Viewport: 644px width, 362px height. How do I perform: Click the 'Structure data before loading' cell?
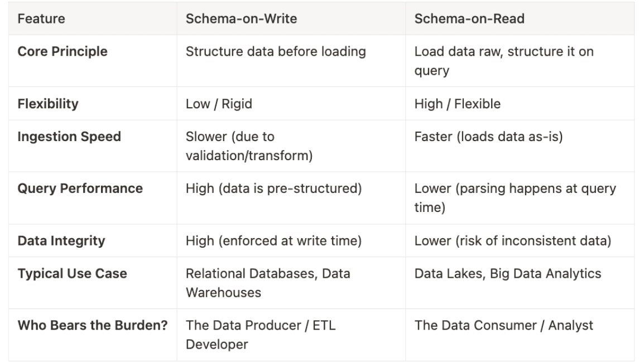pyautogui.click(x=276, y=52)
